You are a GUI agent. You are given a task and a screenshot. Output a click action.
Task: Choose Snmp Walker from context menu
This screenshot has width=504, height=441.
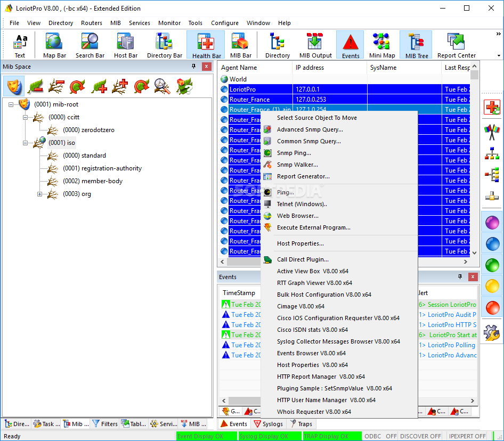click(x=339, y=165)
